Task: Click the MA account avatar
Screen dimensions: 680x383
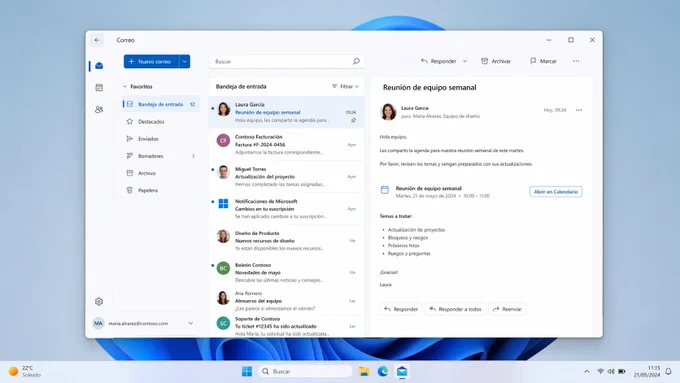Action: (98, 323)
